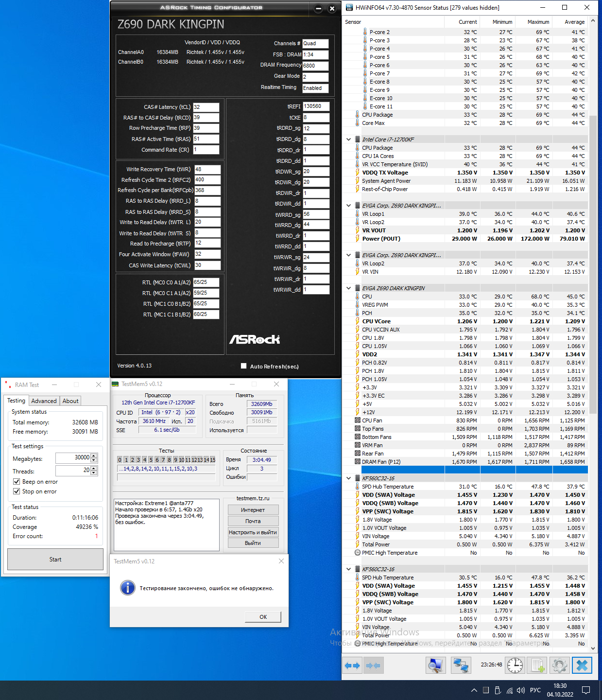Screen dimensions: 602x700
Task: Click HWiNFO64 title bar app icon
Action: point(349,7)
